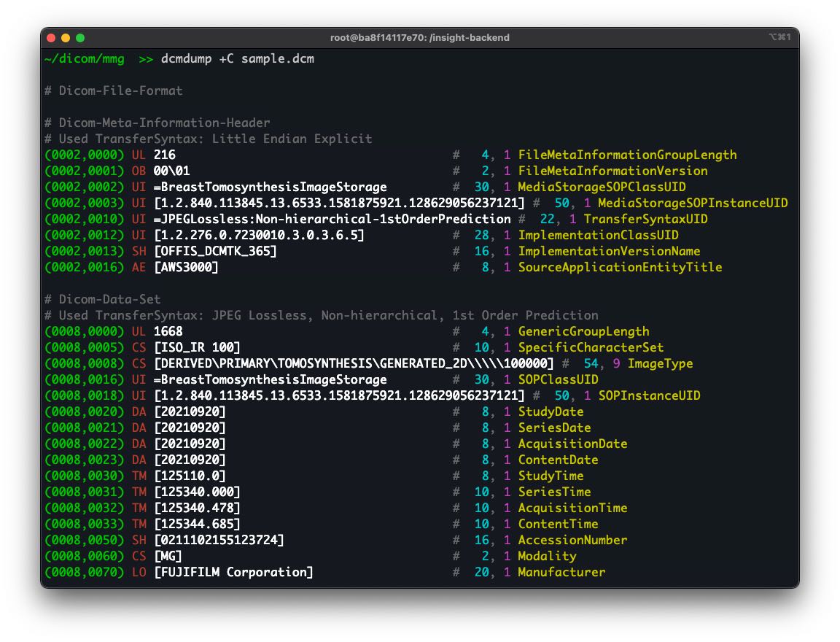Click the value 216
This screenshot has width=840, height=642.
pyautogui.click(x=165, y=155)
